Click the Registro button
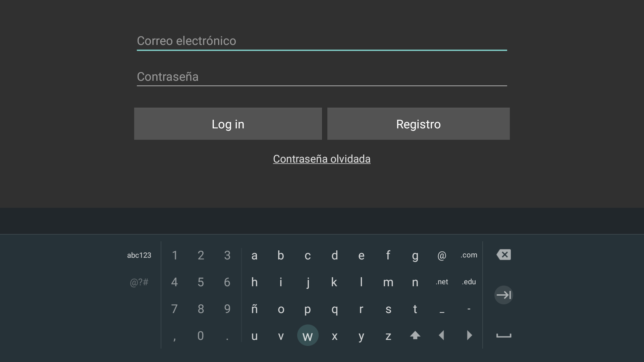This screenshot has height=362, width=644. click(418, 124)
